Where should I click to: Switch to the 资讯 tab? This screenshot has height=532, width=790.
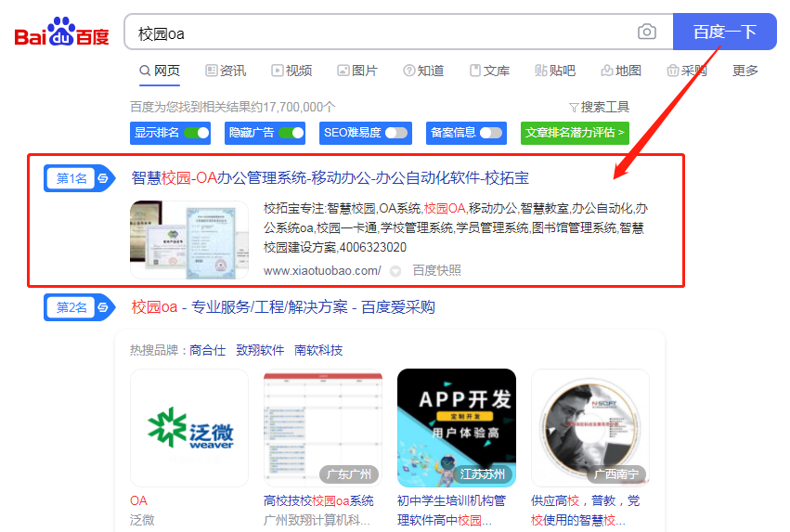click(x=226, y=71)
